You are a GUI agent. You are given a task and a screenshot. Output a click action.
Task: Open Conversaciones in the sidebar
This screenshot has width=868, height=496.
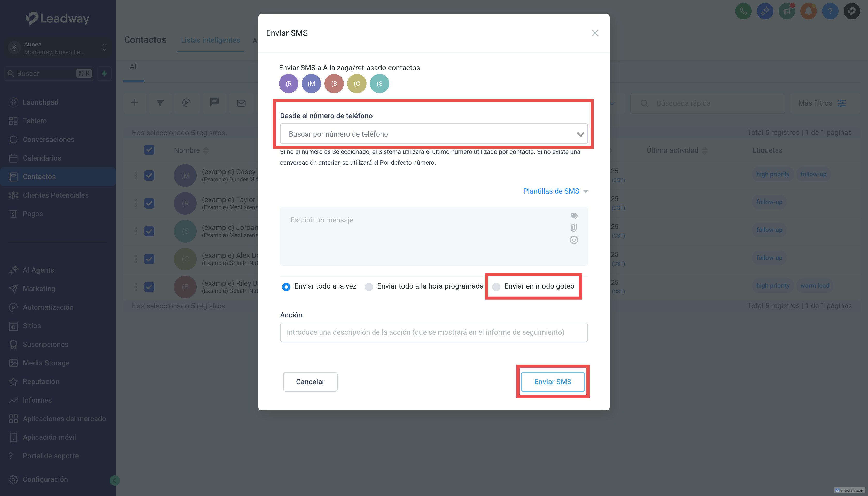pyautogui.click(x=48, y=139)
